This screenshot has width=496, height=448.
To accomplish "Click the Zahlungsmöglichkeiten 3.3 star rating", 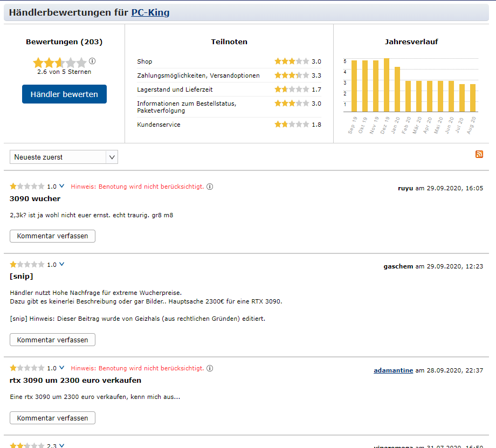I will tap(292, 75).
